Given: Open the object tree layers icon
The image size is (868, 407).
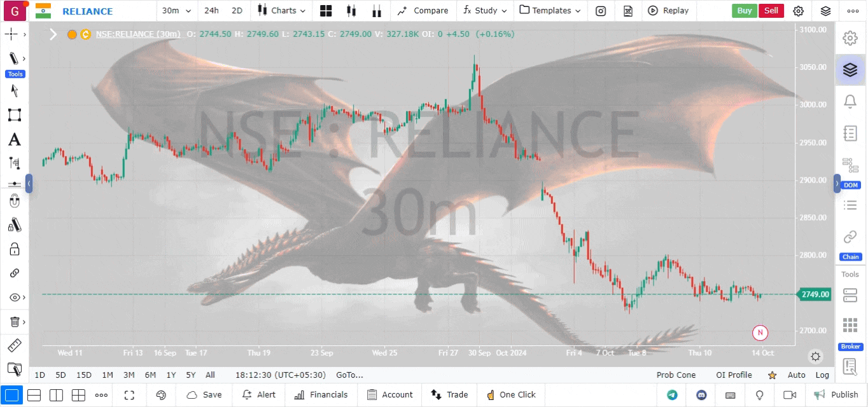Looking at the screenshot, I should pos(850,69).
